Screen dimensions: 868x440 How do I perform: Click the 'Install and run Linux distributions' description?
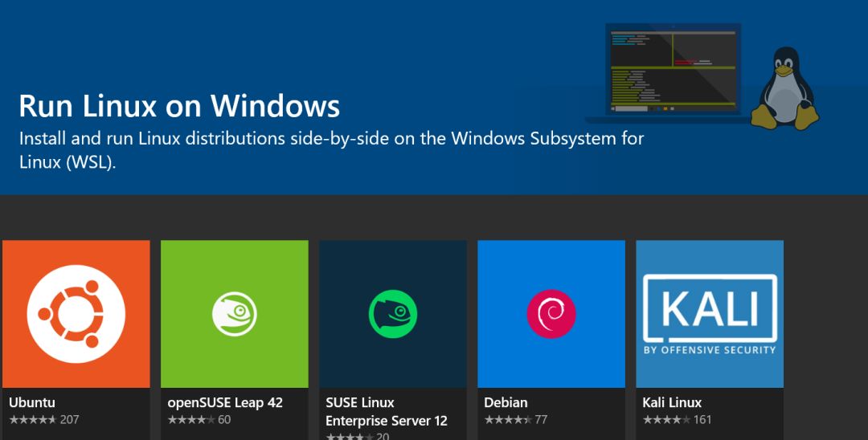click(x=332, y=150)
